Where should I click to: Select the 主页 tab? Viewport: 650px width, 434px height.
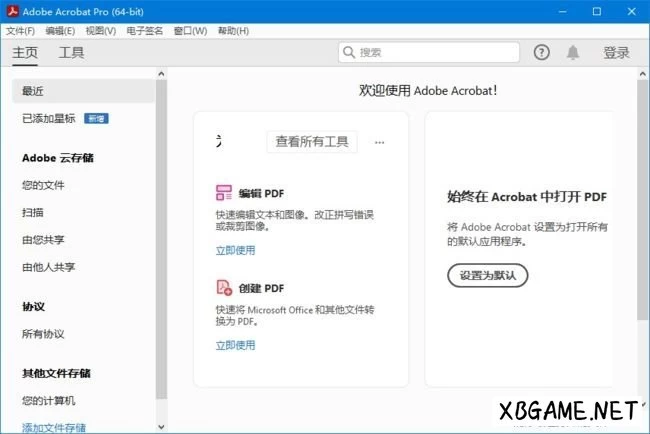coord(25,53)
